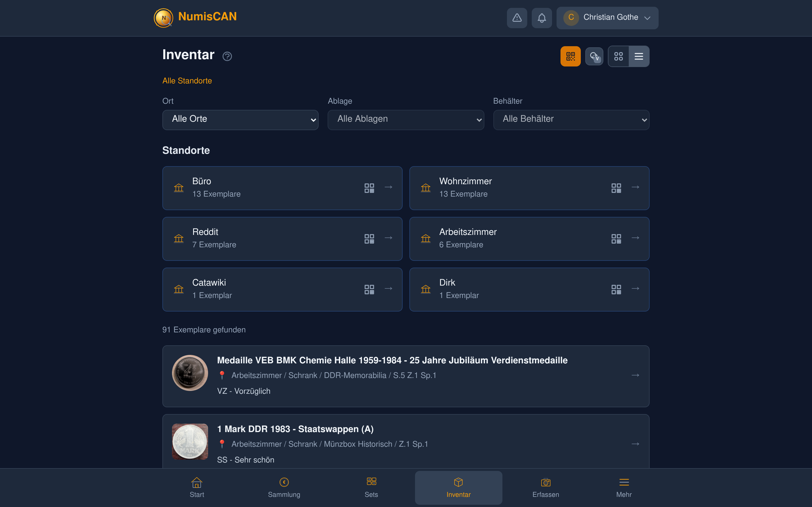Expand the Alle Orte dropdown
This screenshot has width=812, height=507.
tap(240, 120)
